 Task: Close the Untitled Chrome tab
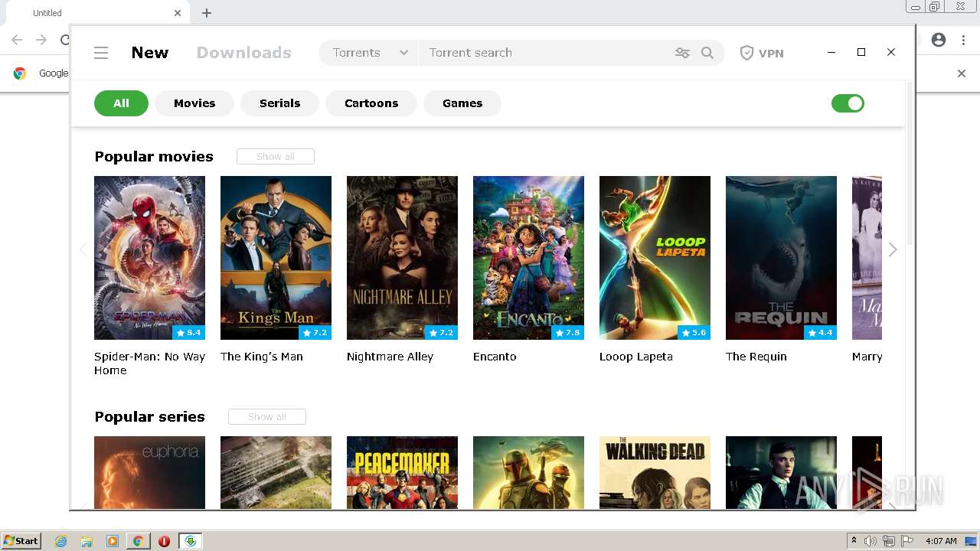tap(178, 13)
